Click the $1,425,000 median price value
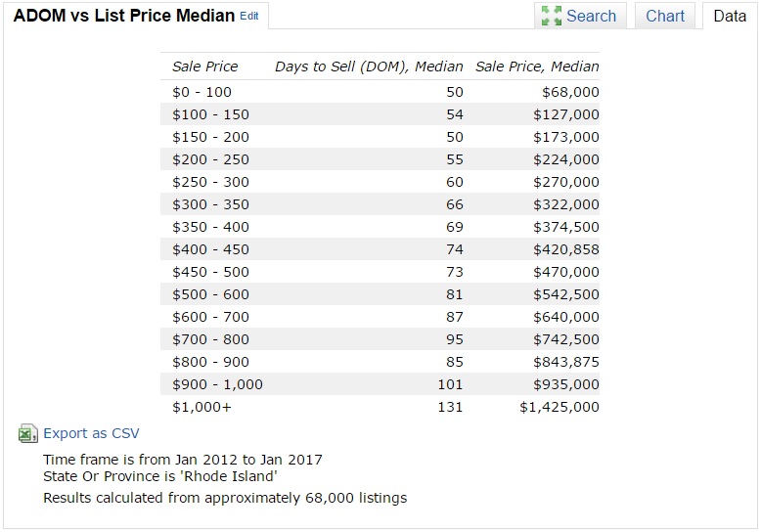Viewport: 761px width, 532px height. pyautogui.click(x=560, y=407)
